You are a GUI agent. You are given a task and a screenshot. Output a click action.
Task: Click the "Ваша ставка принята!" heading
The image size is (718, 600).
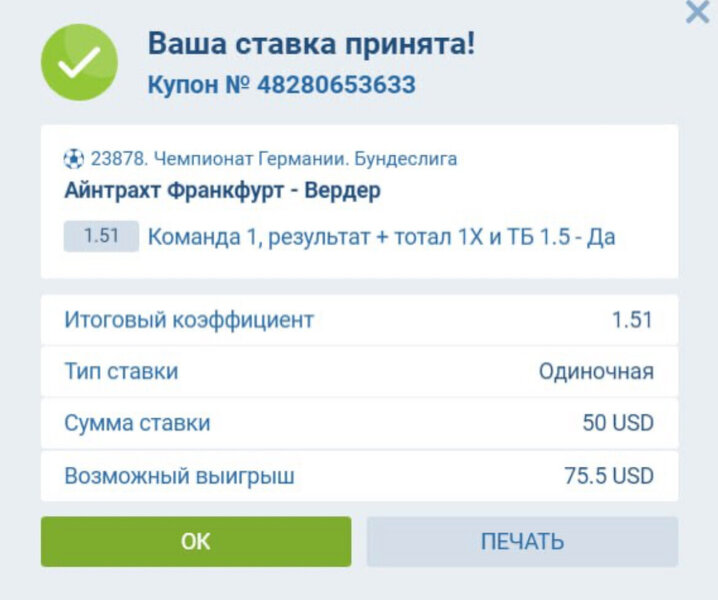coord(311,43)
